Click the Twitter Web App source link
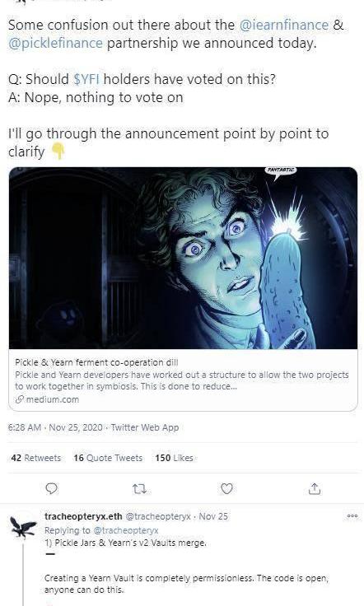Viewport: 364px width, 606px height. pyautogui.click(x=145, y=427)
